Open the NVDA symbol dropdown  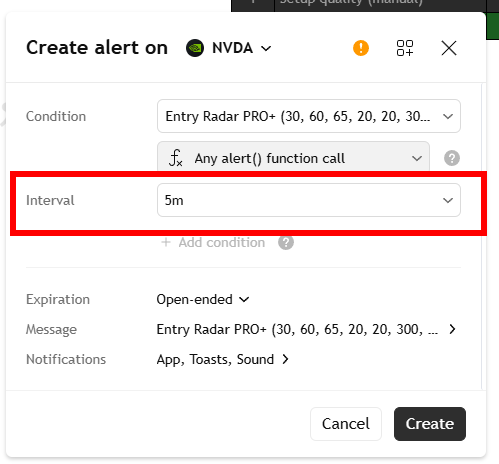click(x=242, y=48)
